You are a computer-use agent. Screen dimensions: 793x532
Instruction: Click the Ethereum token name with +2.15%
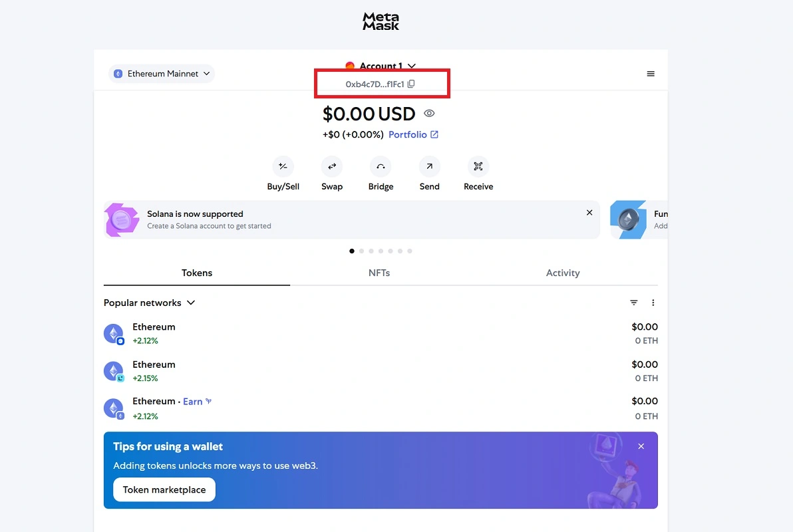click(154, 364)
